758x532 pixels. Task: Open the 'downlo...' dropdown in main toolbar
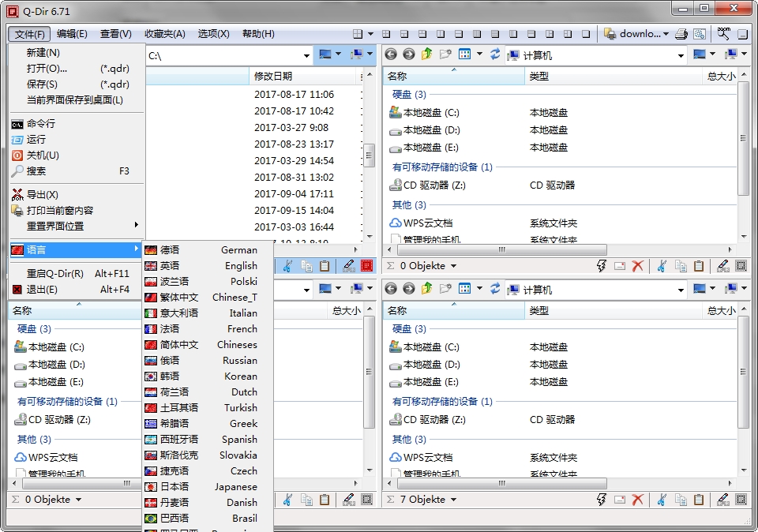tap(666, 34)
